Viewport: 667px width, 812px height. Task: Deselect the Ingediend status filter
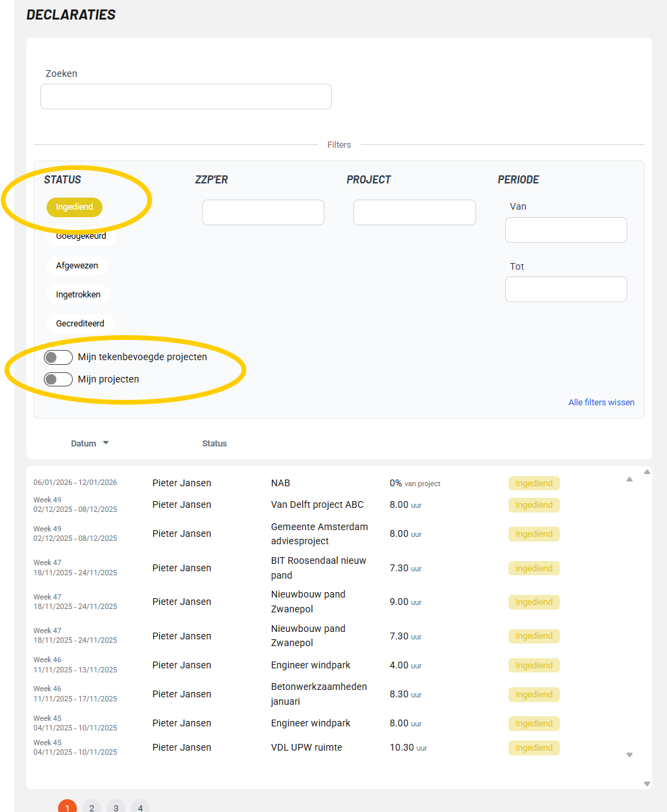click(x=74, y=207)
